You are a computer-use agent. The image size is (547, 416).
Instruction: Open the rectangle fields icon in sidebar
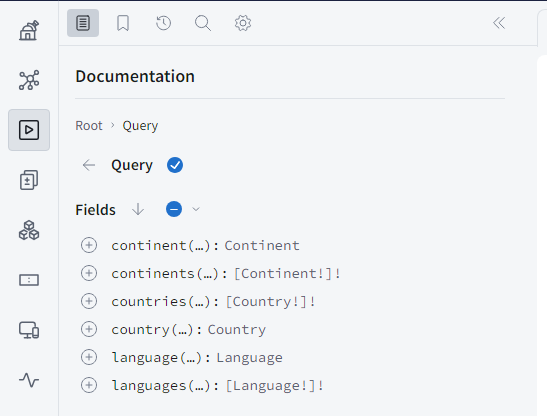(x=29, y=280)
